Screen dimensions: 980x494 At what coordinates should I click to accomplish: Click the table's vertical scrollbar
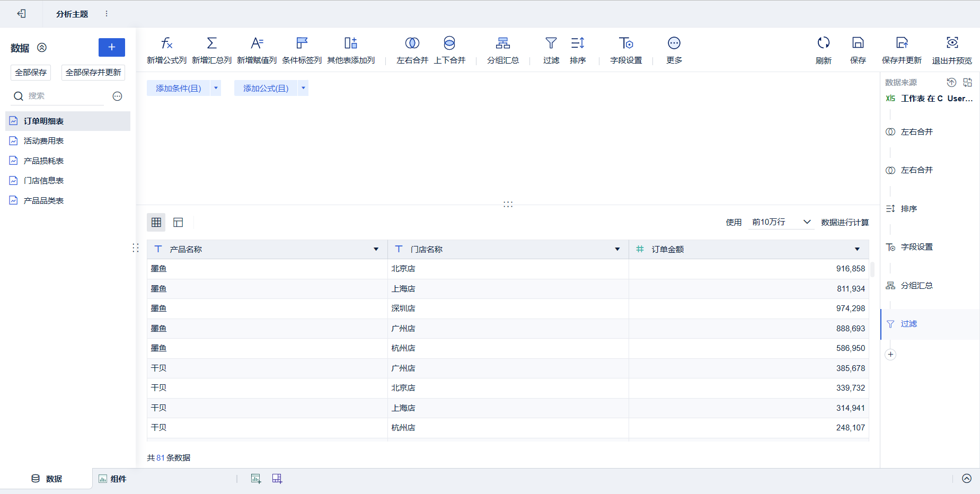click(x=872, y=269)
